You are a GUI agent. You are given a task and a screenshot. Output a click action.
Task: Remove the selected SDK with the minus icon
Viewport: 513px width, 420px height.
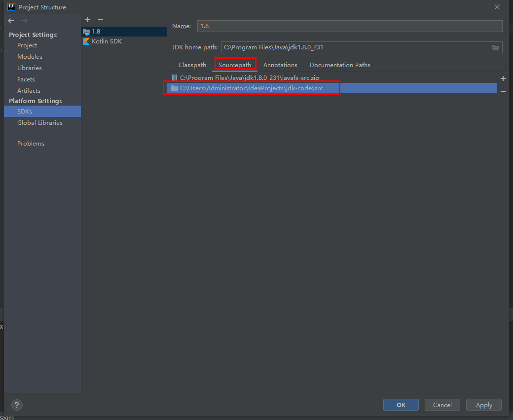(101, 20)
